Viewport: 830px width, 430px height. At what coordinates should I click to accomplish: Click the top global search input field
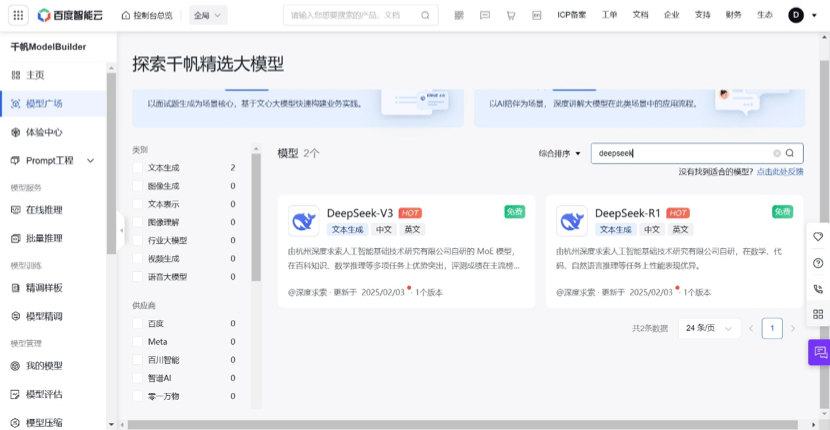point(350,15)
